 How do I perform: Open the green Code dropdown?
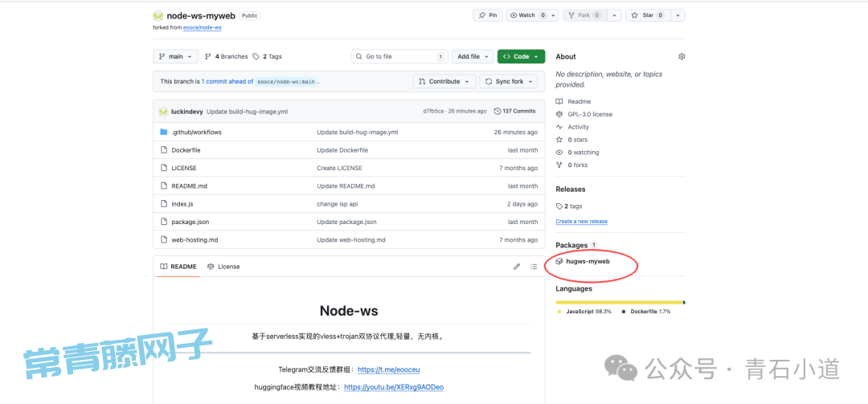(521, 57)
